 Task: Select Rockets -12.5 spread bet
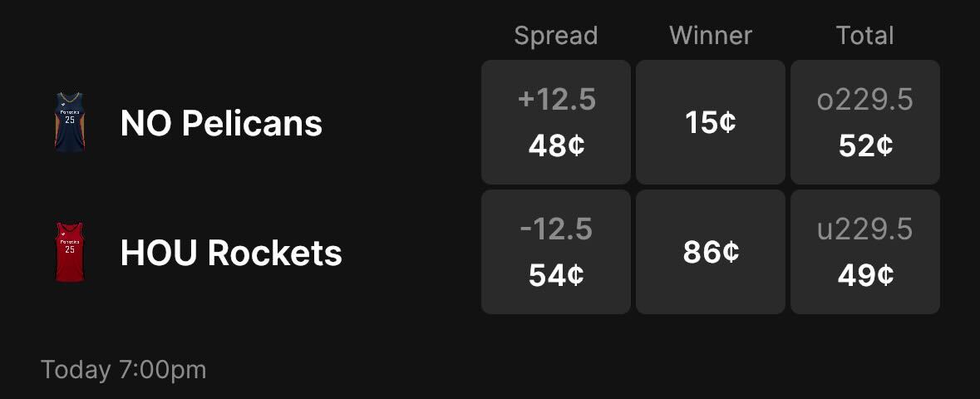pos(556,252)
